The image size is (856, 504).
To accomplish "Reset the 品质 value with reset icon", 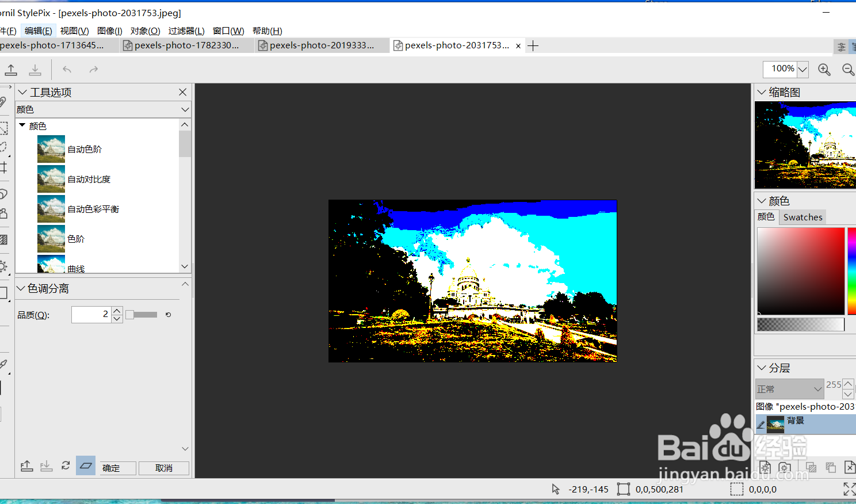I will (x=168, y=315).
